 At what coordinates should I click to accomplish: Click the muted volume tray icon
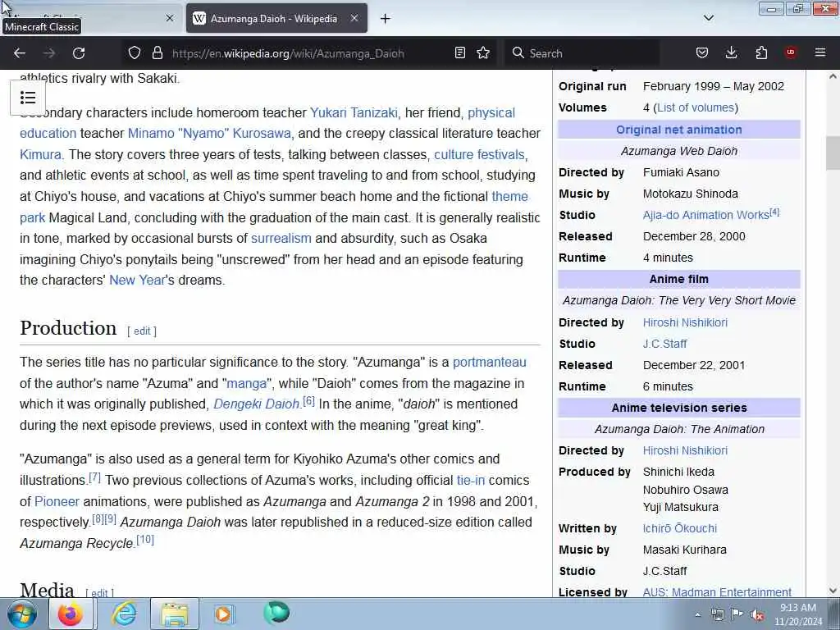757,615
